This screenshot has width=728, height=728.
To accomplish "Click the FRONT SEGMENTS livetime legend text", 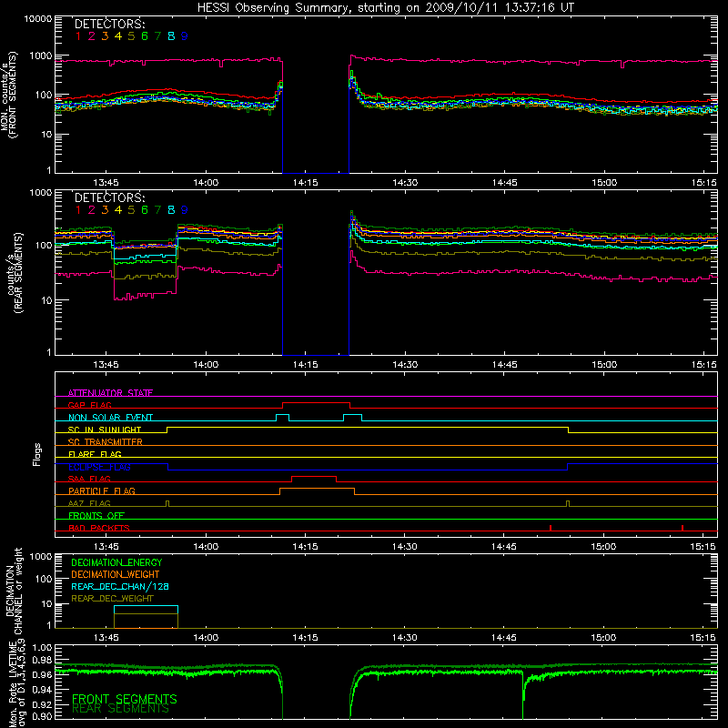I will pos(125,699).
